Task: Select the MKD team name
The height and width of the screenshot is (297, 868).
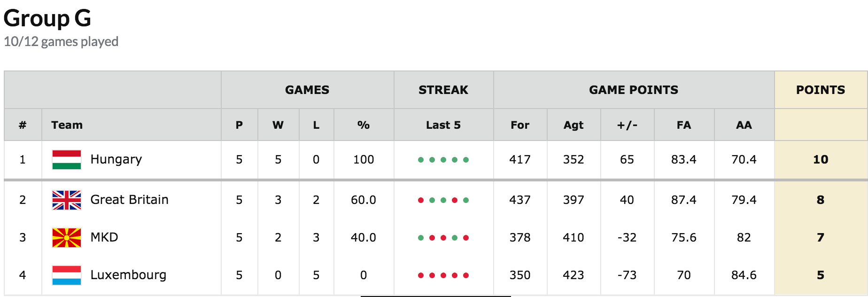Action: click(x=104, y=238)
